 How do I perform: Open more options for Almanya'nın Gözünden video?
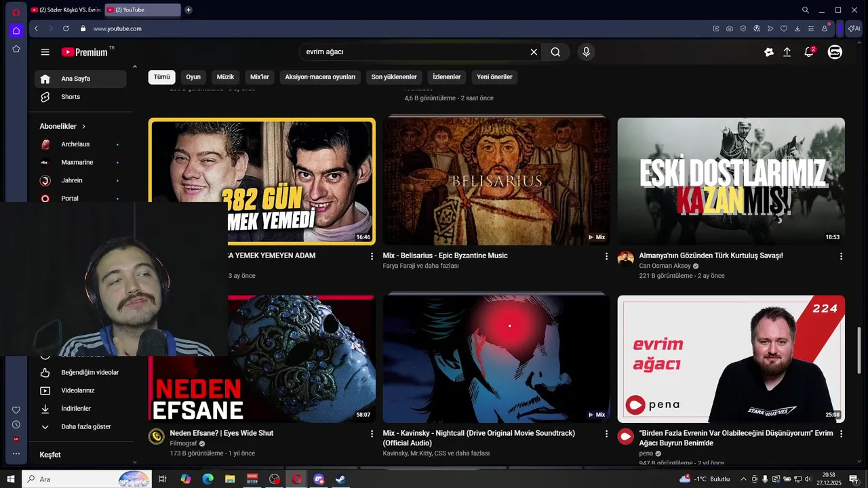click(841, 256)
